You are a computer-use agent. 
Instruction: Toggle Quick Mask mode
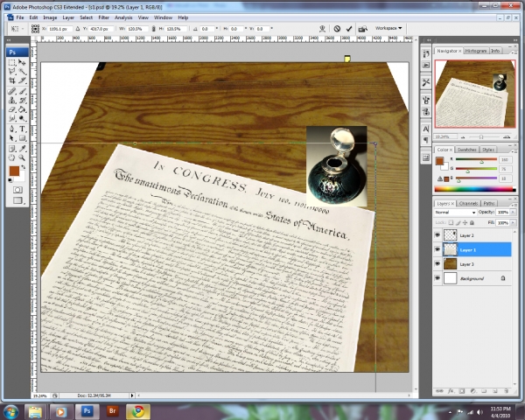point(17,190)
